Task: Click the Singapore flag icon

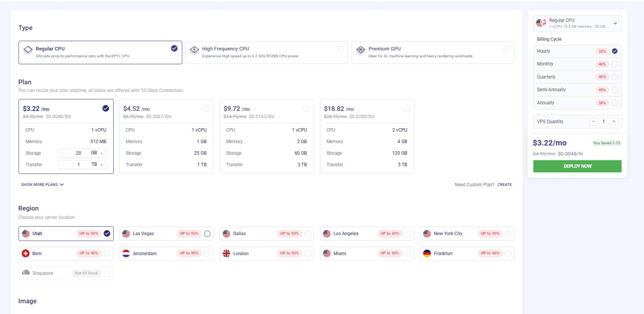Action: [26, 273]
